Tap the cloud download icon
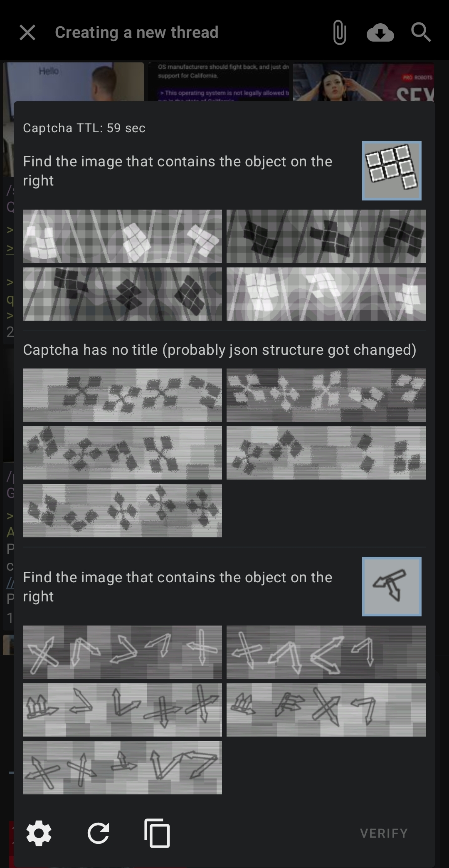This screenshot has height=868, width=449. coord(380,32)
